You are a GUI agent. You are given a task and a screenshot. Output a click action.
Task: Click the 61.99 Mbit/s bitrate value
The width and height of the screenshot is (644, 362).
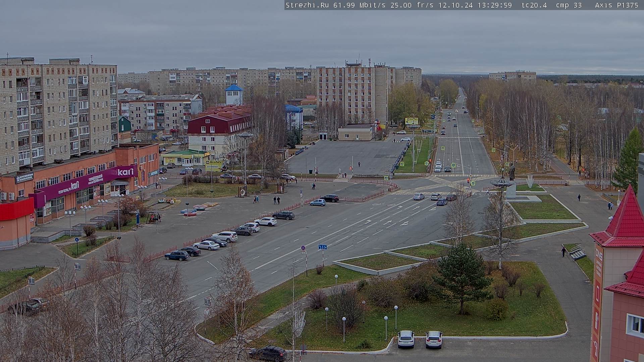(361, 5)
